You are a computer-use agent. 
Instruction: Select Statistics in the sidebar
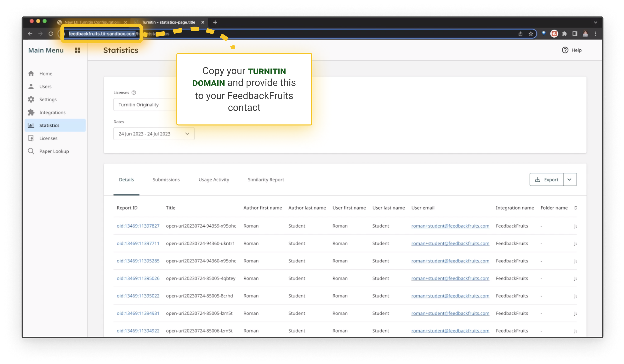tap(55, 125)
